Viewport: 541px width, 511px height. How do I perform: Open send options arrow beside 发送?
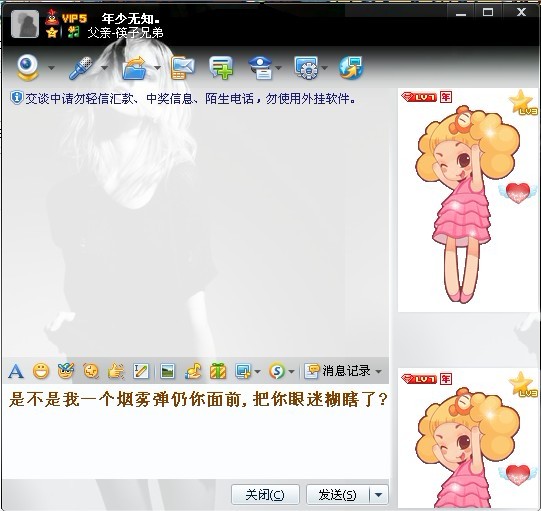tap(378, 495)
